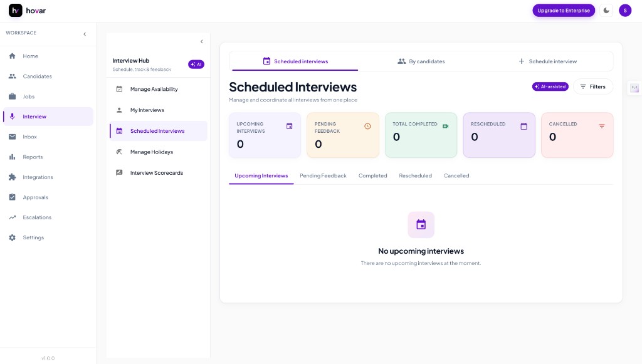Select the Upcoming Interviews sub-tab
Image resolution: width=642 pixels, height=364 pixels.
261,176
